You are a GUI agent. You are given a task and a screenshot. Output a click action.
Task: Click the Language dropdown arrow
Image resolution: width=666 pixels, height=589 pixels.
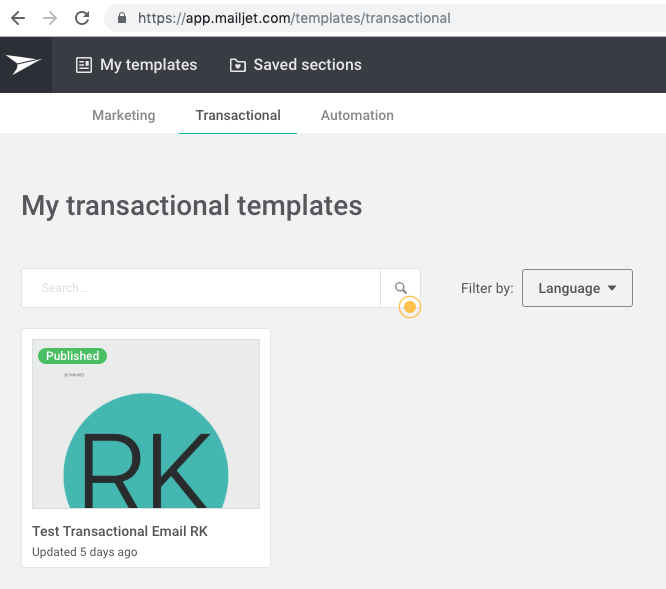[x=612, y=288]
